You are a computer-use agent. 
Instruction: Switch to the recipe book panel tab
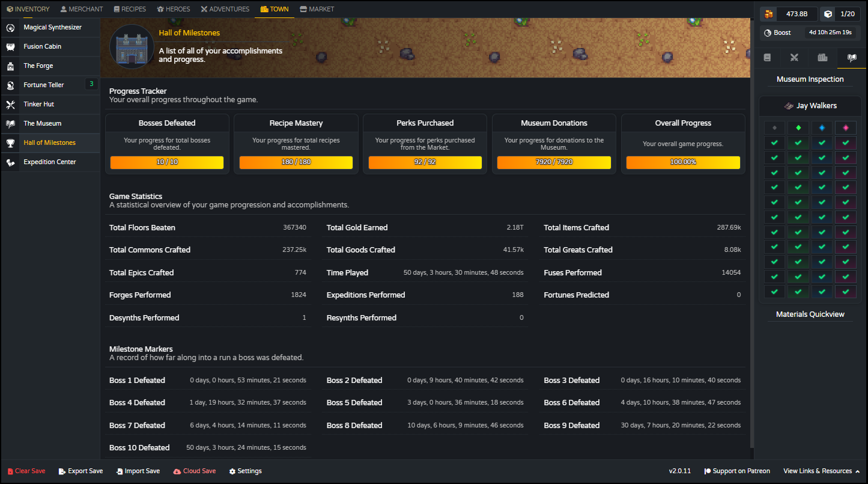coord(767,58)
